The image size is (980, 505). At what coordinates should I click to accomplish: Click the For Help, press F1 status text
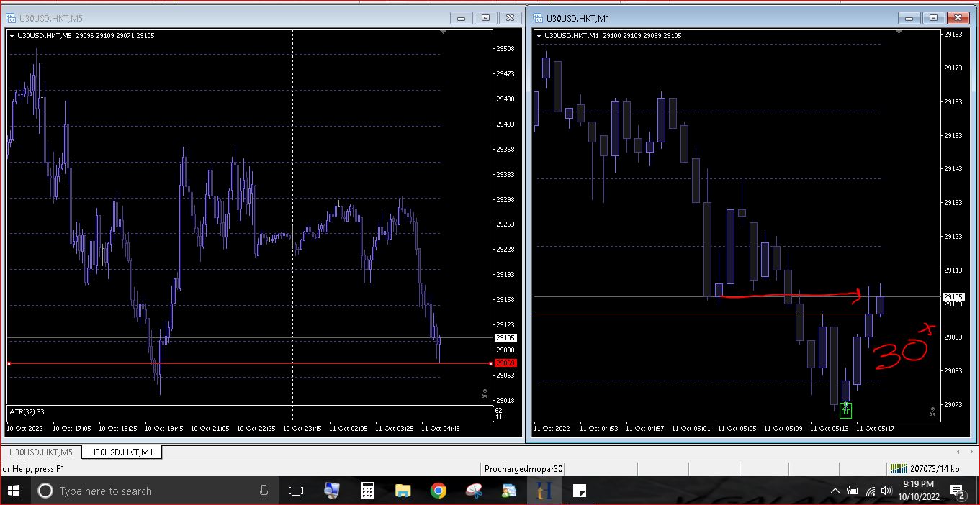(32, 469)
